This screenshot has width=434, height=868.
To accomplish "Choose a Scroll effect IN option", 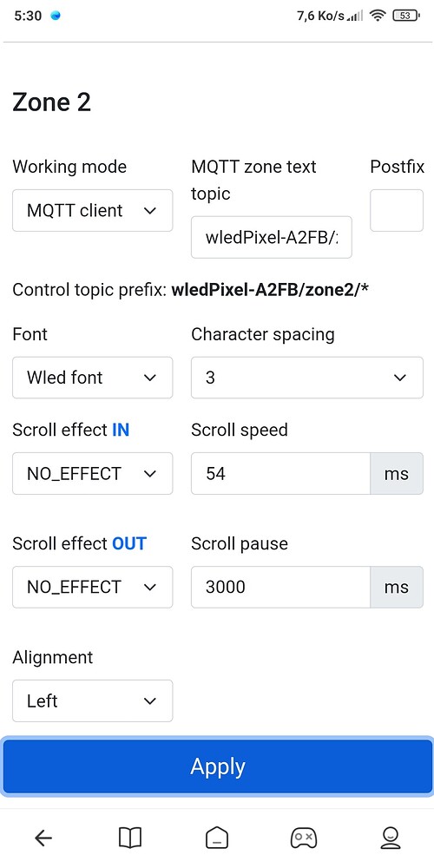I will 93,473.
